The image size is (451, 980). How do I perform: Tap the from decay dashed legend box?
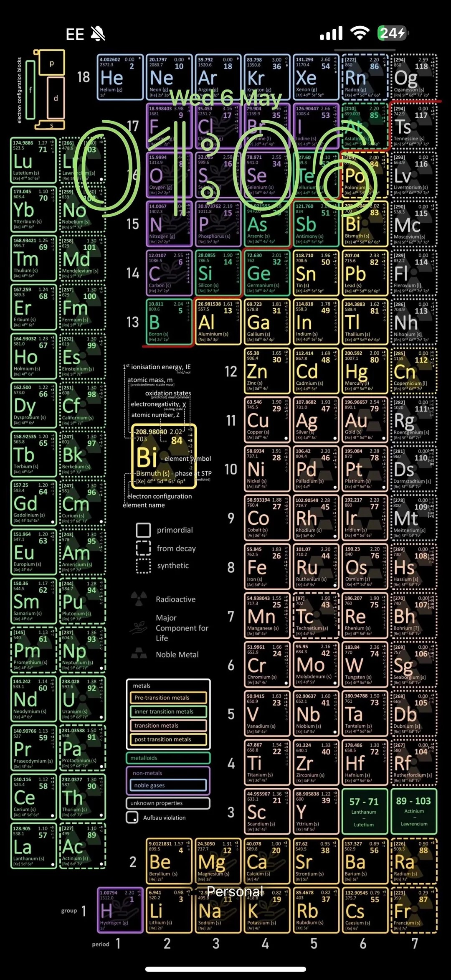(x=143, y=548)
